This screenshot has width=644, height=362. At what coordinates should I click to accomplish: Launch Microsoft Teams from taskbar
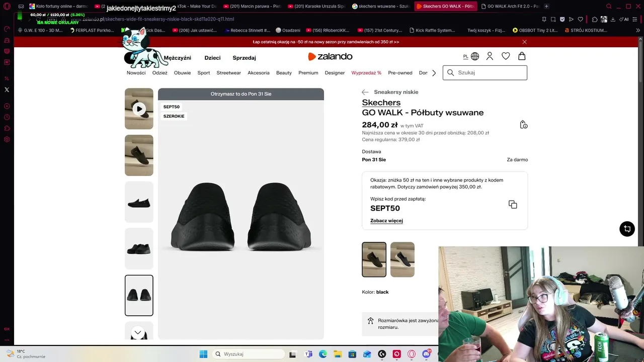308,354
